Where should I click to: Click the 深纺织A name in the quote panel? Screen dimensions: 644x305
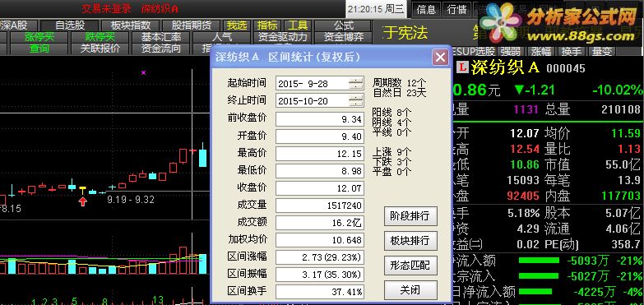(505, 67)
